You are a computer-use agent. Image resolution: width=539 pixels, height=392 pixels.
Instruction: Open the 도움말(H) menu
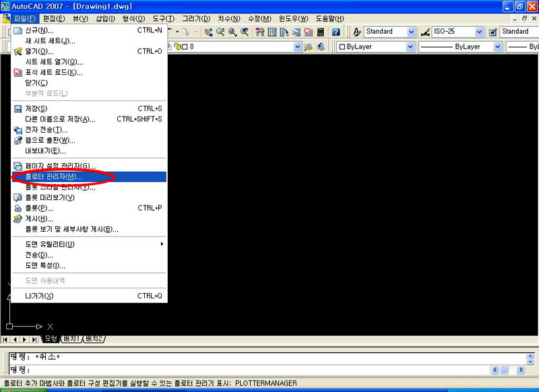click(x=329, y=19)
